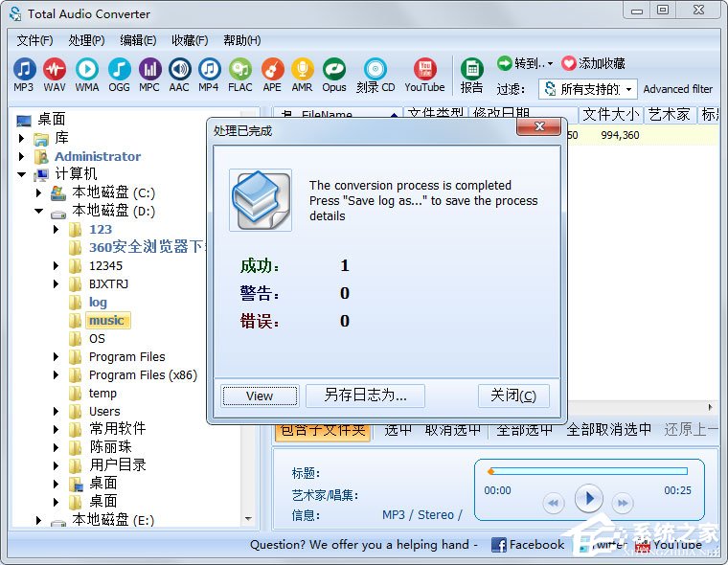Click 全部取消选中 uncheck all
Screen dimensions: 728x565
(x=608, y=430)
